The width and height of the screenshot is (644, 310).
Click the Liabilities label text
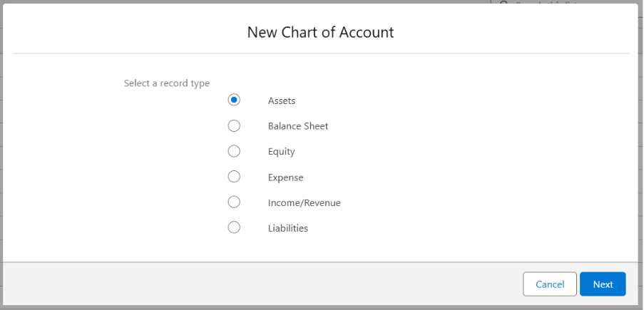tap(287, 229)
